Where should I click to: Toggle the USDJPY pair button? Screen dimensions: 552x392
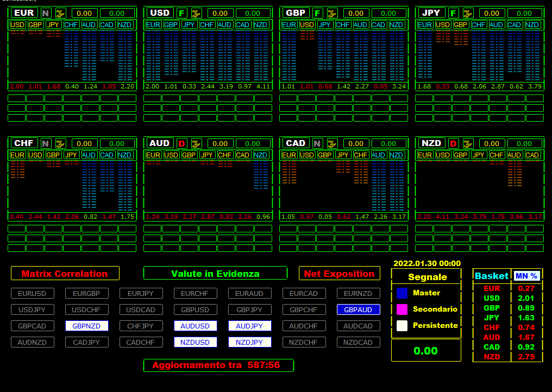pyautogui.click(x=33, y=309)
